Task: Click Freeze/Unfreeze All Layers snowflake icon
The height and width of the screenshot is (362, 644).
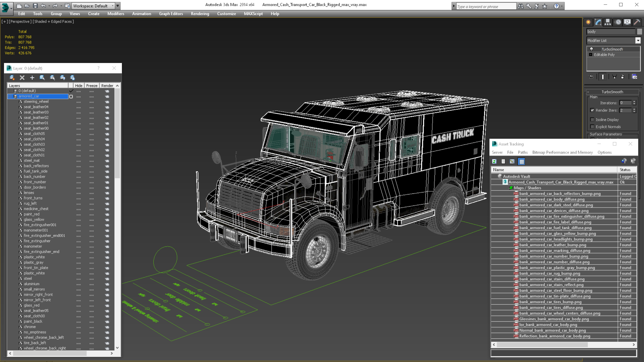Action: pos(72,78)
